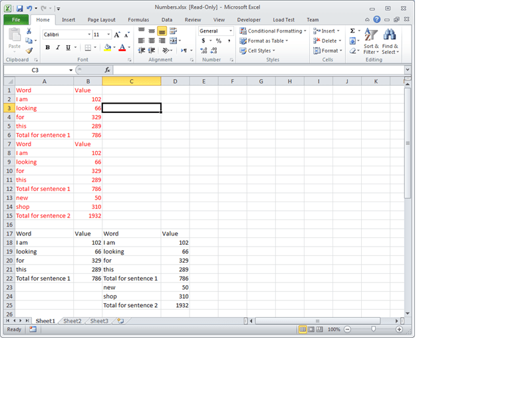Toggle center alignment for the selection
This screenshot has width=532, height=399.
[x=152, y=41]
